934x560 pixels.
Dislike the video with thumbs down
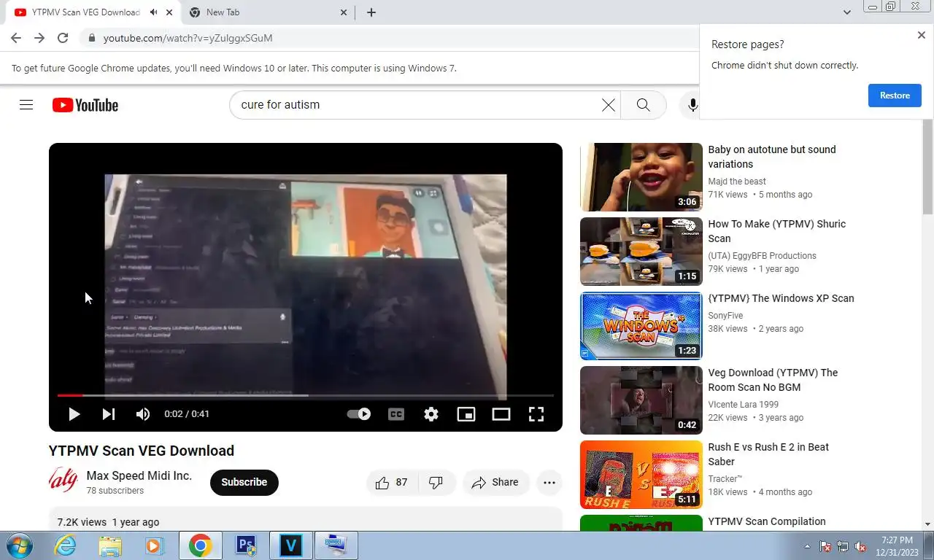[436, 483]
